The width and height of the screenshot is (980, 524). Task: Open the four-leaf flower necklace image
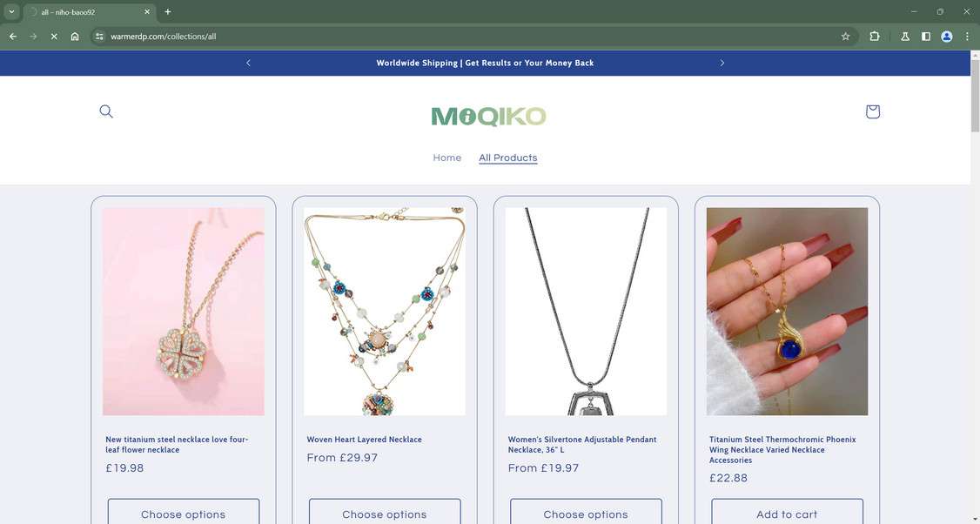(x=183, y=312)
